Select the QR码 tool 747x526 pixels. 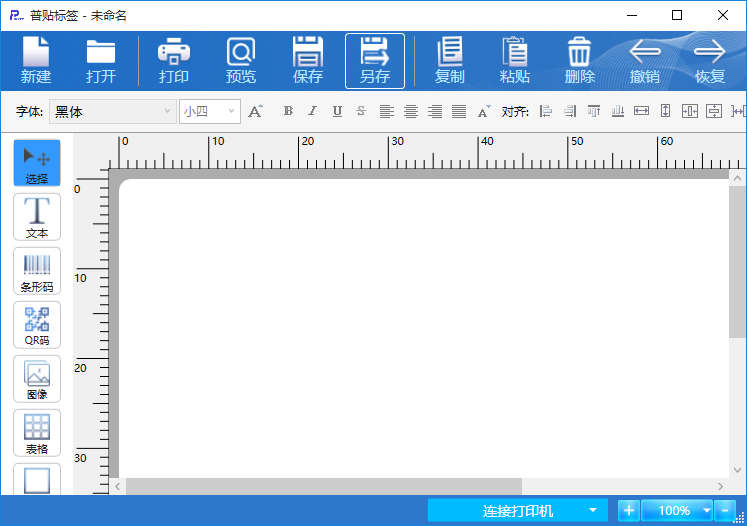(37, 324)
